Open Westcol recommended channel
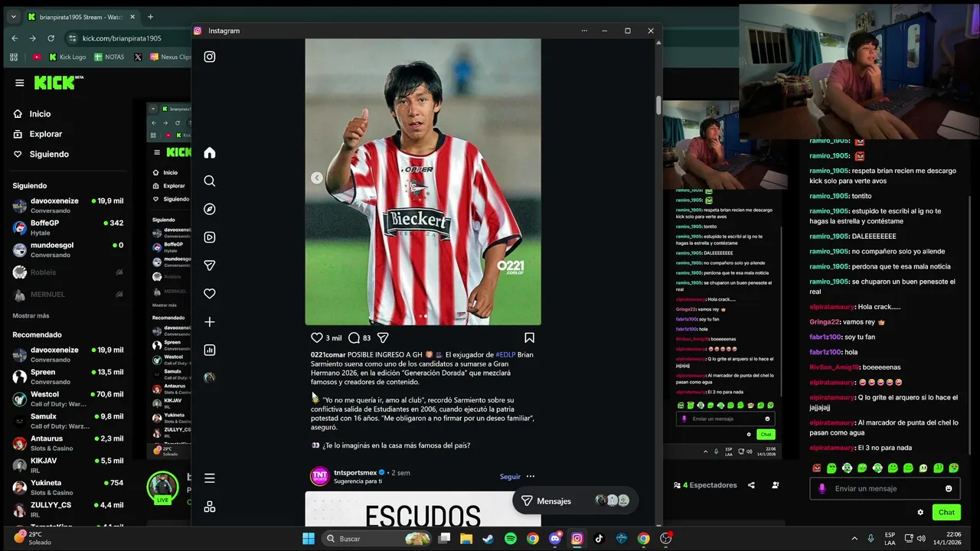This screenshot has width=980, height=551. point(67,399)
